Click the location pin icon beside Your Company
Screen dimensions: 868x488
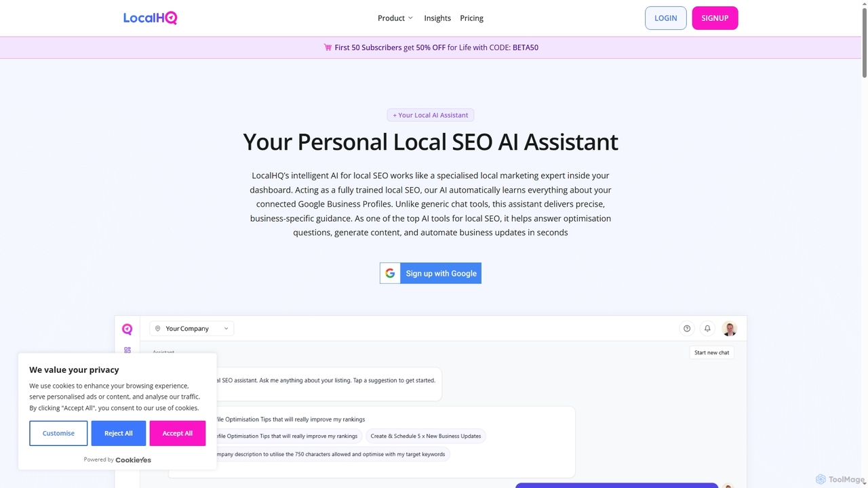(158, 329)
